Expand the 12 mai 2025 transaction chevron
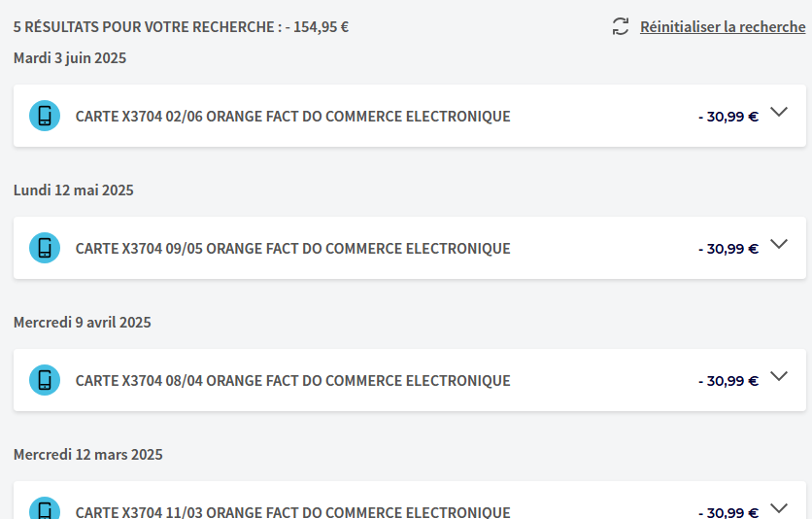 pos(778,244)
